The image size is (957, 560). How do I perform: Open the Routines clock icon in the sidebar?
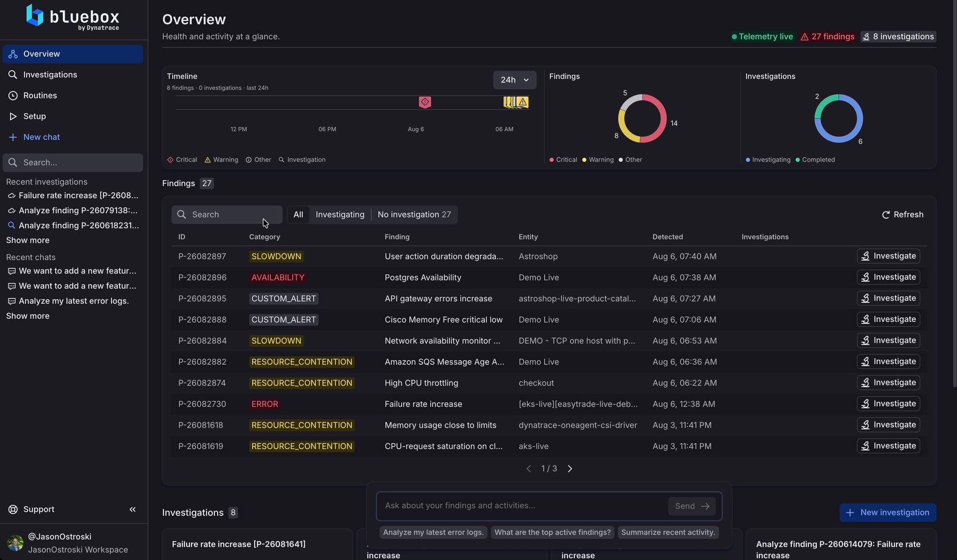[x=13, y=96]
